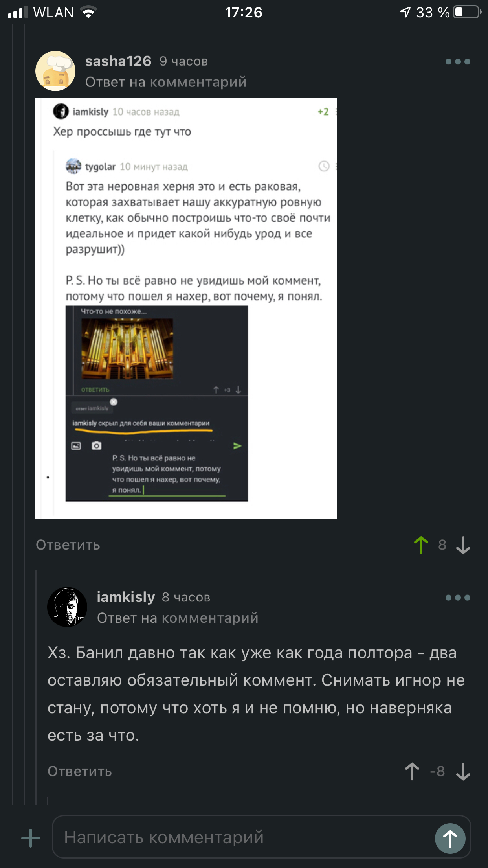Image resolution: width=488 pixels, height=868 pixels.
Task: Tap the status bar clock 17:26
Action: [244, 13]
